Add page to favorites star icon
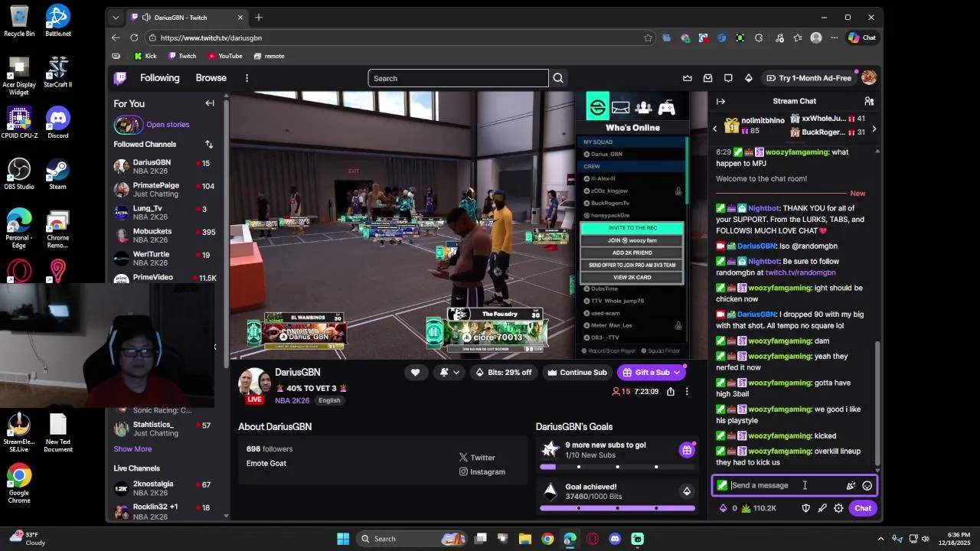The width and height of the screenshot is (980, 551). coord(648,37)
